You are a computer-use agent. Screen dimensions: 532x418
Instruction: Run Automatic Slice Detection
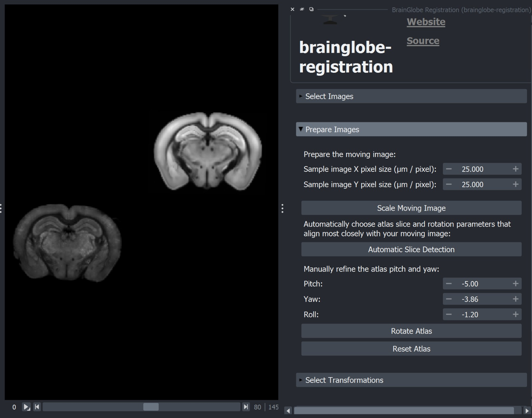click(x=411, y=250)
